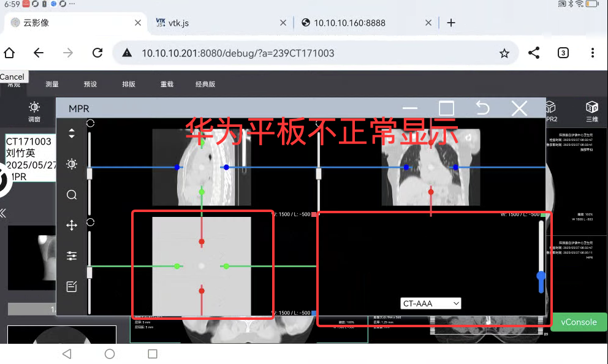Open the CT-AAA preset dropdown
Viewport: 608px width, 364px height.
click(430, 303)
